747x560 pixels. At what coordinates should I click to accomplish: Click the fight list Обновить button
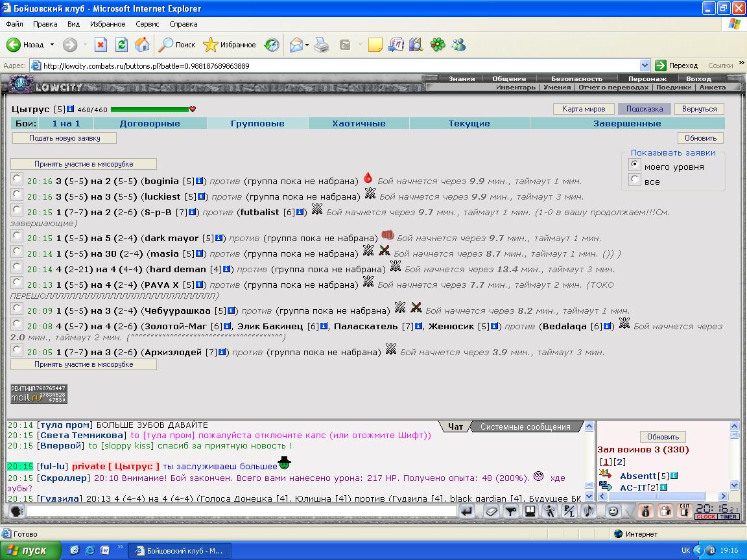(700, 138)
